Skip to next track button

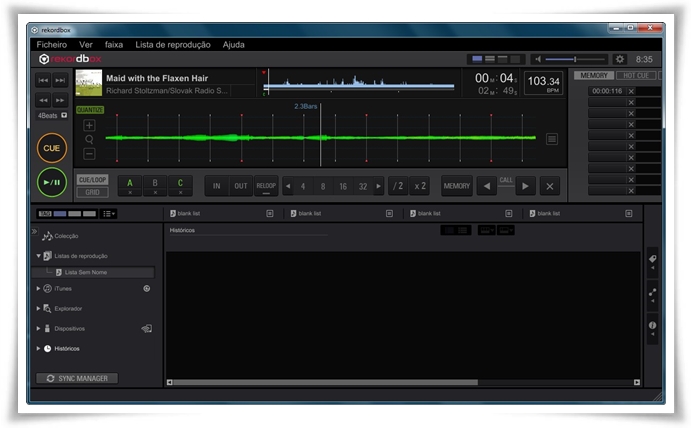point(60,80)
